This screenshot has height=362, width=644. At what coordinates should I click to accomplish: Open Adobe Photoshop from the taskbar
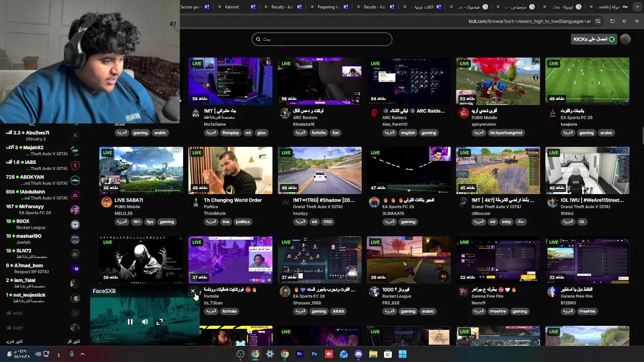coord(314,354)
